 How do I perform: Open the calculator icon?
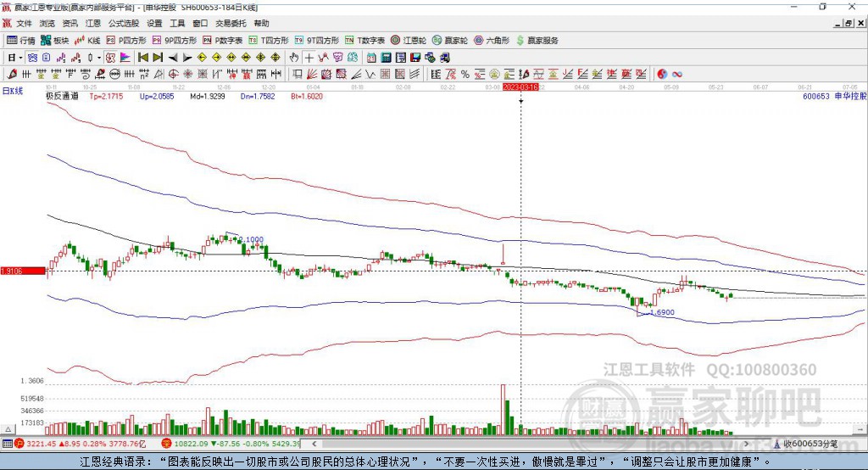[386, 58]
